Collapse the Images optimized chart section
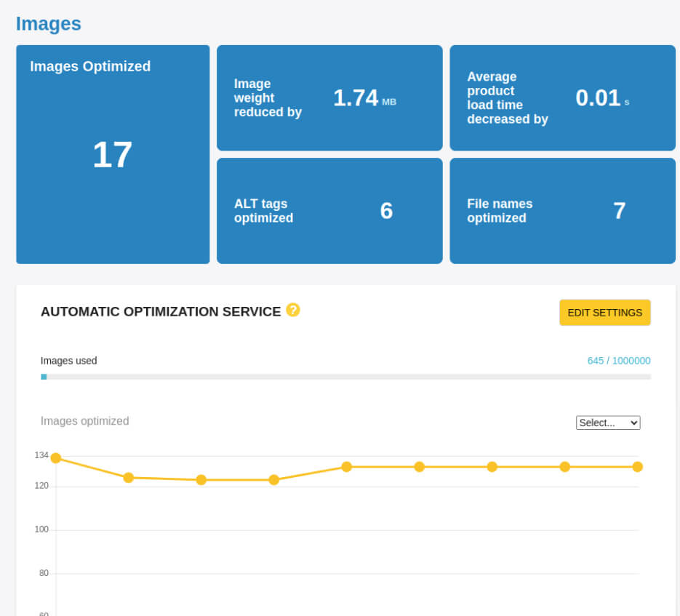The height and width of the screenshot is (616, 680). pyautogui.click(x=84, y=420)
